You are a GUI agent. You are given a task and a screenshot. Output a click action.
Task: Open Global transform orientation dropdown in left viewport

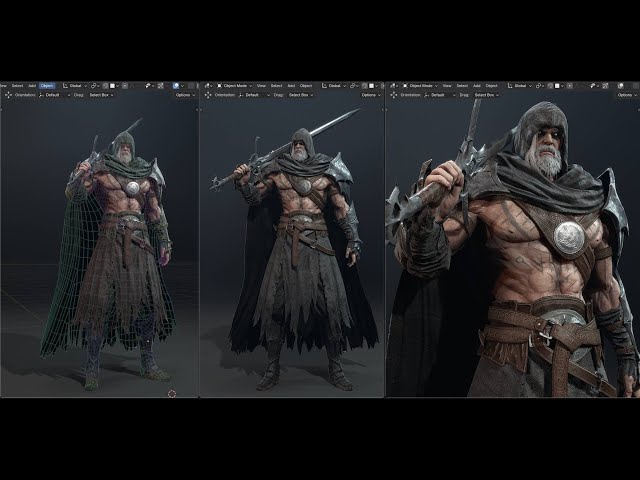coord(75,86)
